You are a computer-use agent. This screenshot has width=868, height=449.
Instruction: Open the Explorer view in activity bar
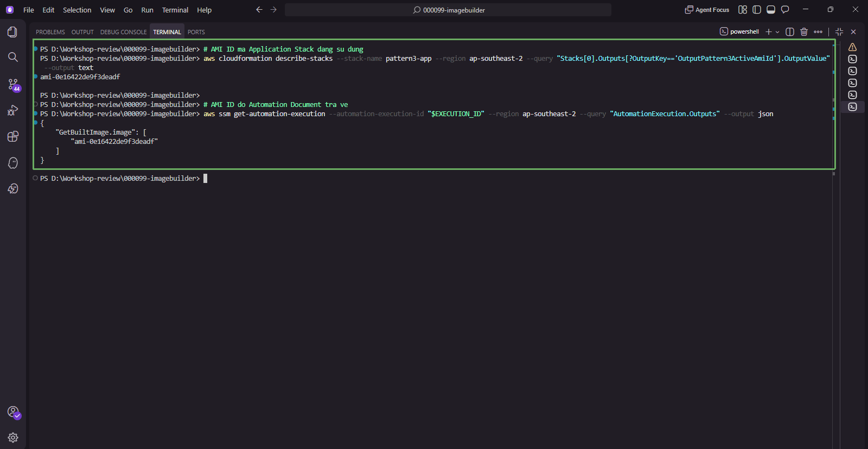pos(12,32)
